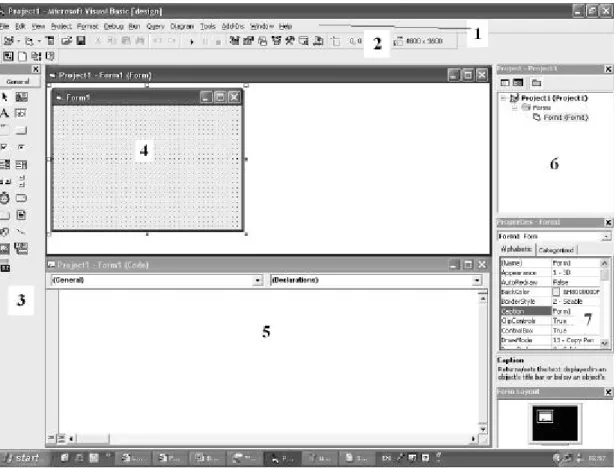The height and width of the screenshot is (471, 616).
Task: Close the Form Layout panel
Action: click(x=609, y=393)
